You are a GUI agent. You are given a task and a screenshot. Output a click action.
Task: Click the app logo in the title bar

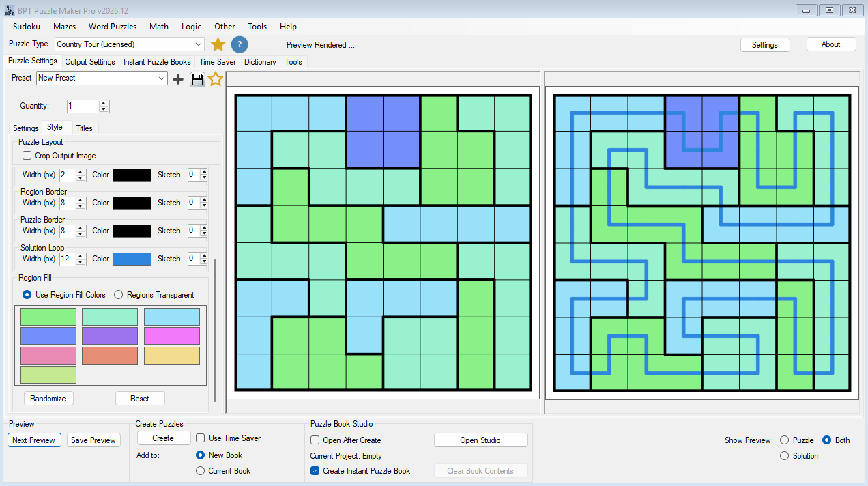click(10, 10)
